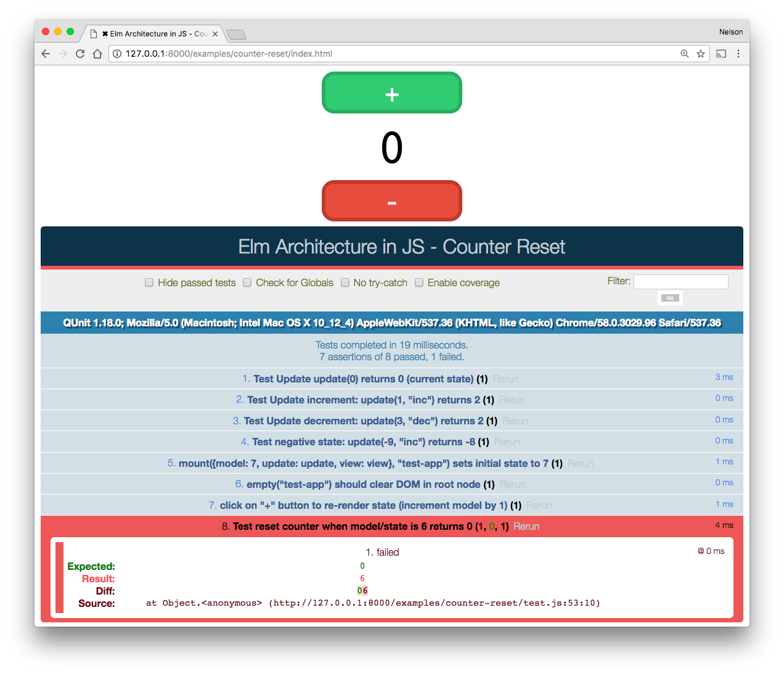Open the site info icon in address bar
The width and height of the screenshot is (784, 676).
(x=117, y=54)
